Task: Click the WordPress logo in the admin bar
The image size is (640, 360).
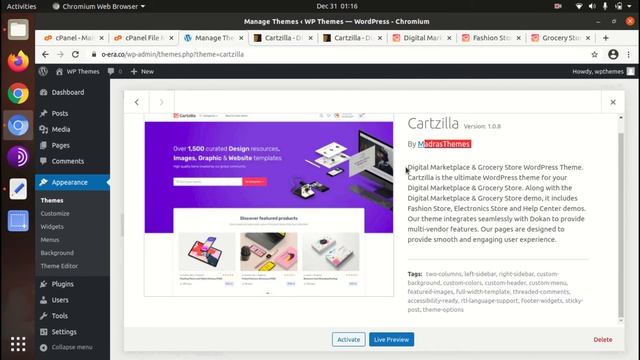Action: [43, 71]
